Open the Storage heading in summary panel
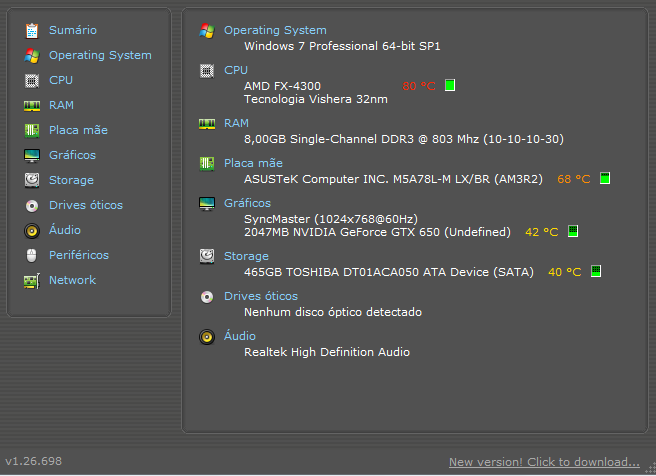Screen dimensions: 656x476 click(x=246, y=256)
